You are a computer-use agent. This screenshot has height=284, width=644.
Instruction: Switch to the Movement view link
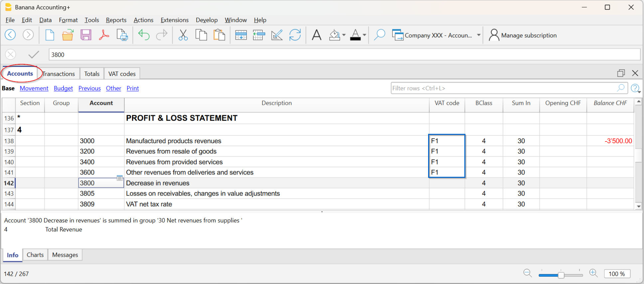34,88
